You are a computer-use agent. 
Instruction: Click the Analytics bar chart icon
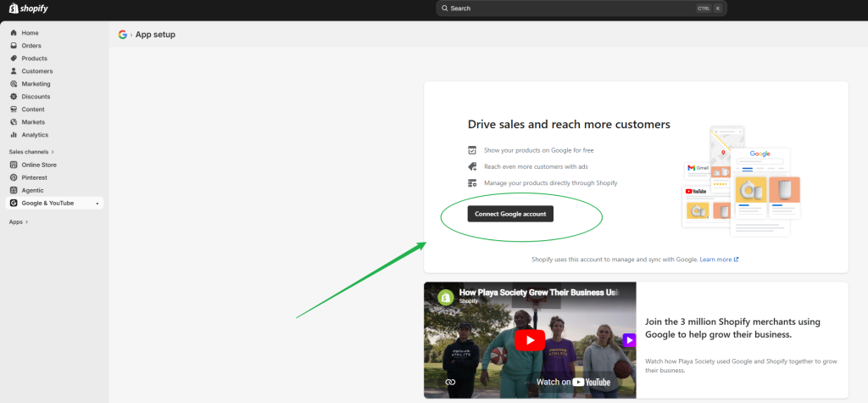click(x=14, y=135)
